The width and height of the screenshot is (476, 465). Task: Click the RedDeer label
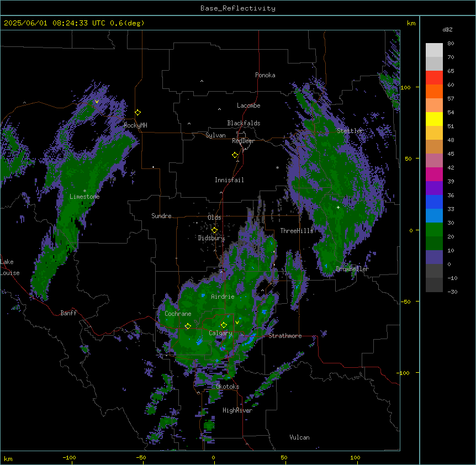(x=244, y=141)
